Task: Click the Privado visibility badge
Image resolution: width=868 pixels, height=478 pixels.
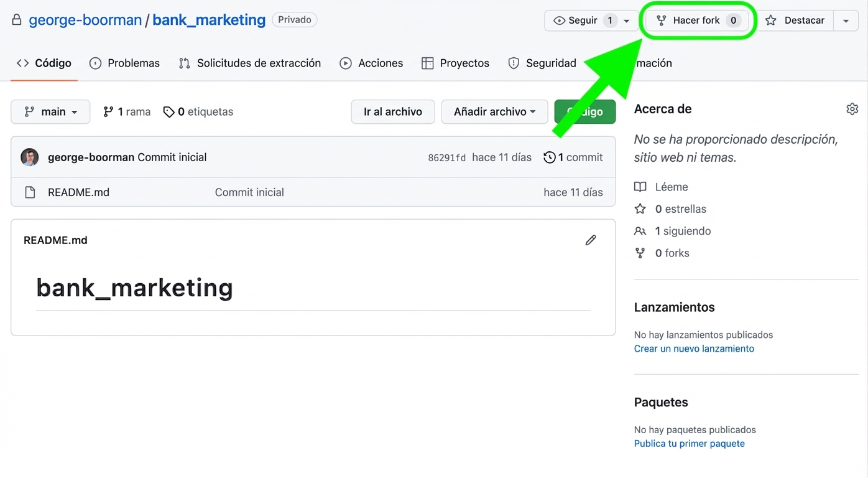Action: [x=295, y=20]
